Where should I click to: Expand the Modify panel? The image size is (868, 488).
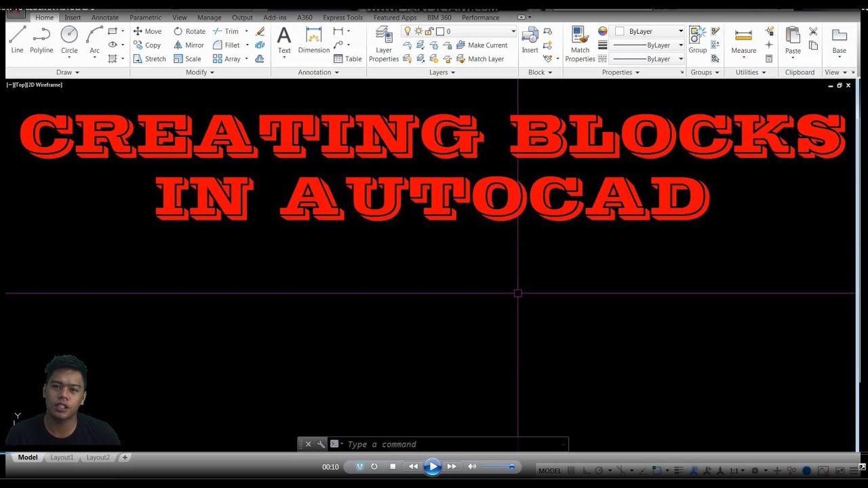point(200,72)
